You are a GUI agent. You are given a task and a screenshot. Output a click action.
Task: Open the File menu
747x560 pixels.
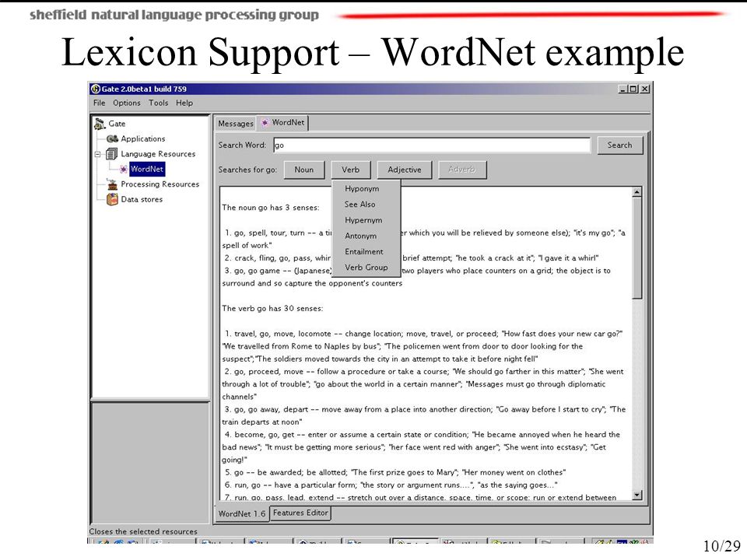pos(99,103)
